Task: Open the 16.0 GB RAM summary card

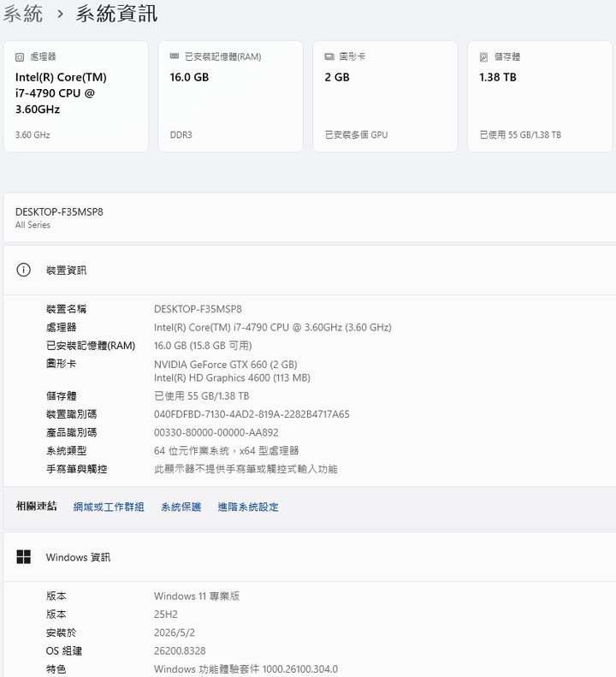Action: [230, 96]
